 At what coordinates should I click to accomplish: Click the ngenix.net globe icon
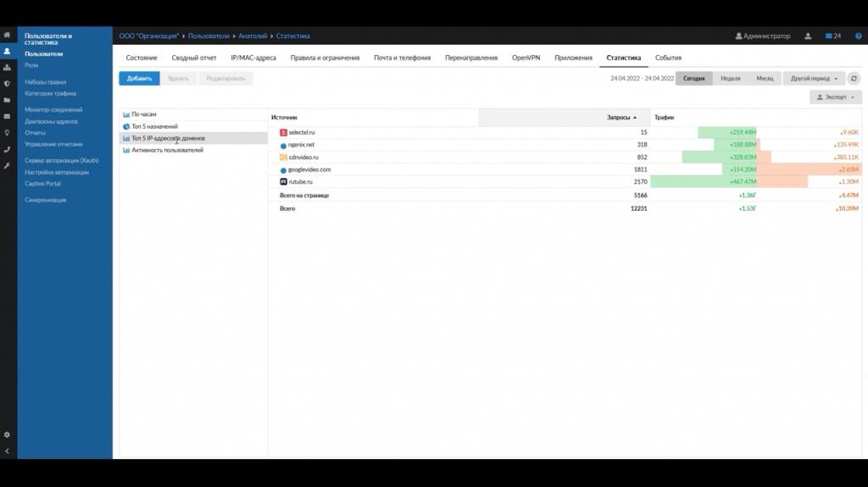pos(283,146)
